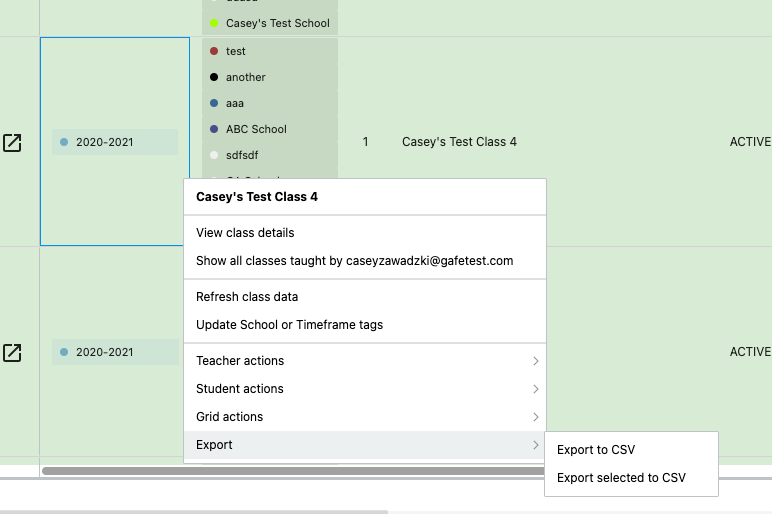The width and height of the screenshot is (772, 514).
Task: Click the open-in-new icon in Casey's Test Class 4 row
Action: click(x=12, y=143)
